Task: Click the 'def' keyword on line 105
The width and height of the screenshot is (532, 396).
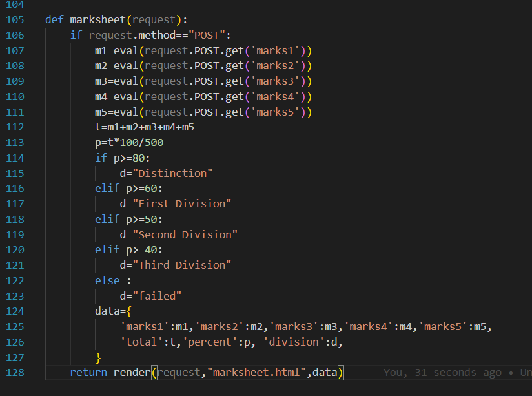Action: click(54, 19)
